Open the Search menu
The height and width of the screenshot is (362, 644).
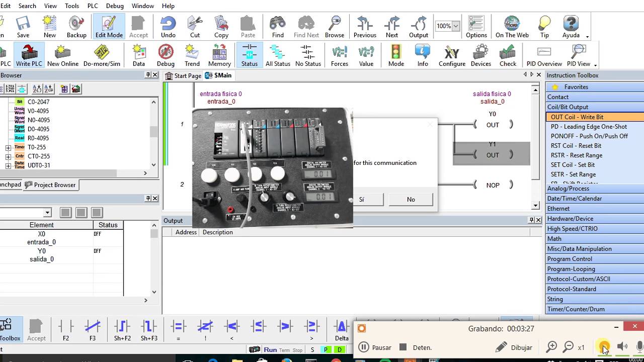point(27,6)
